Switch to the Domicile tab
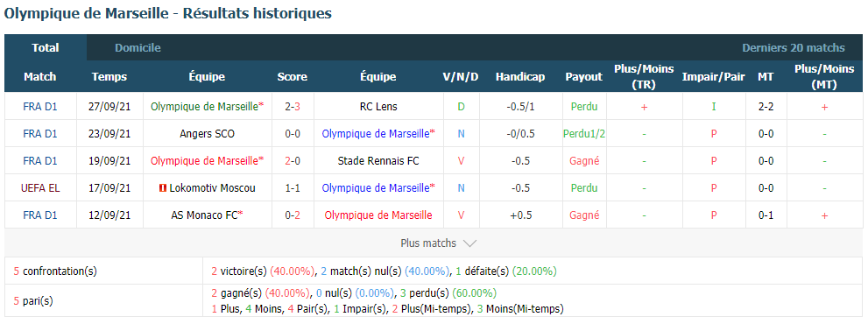The height and width of the screenshot is (324, 868). tap(138, 48)
